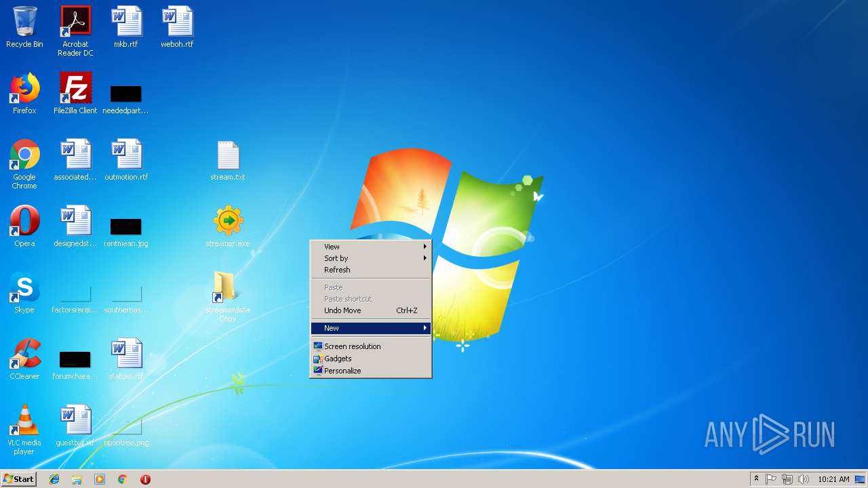Select the Firefox desktop shortcut
The image size is (868, 488).
24,94
